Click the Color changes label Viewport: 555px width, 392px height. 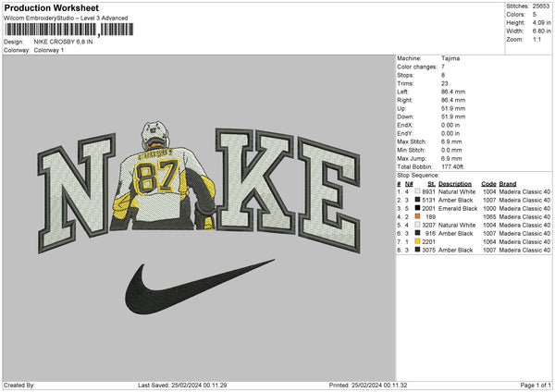coord(417,67)
